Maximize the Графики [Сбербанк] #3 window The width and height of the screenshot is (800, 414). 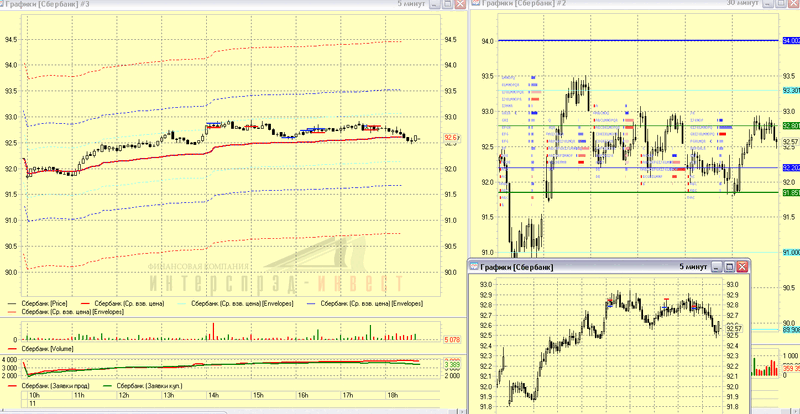[447, 4]
